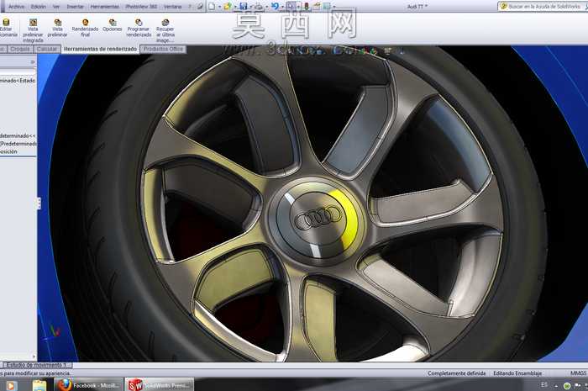Open the Vista preliminar window
This screenshot has width=588, height=391.
pos(57,28)
